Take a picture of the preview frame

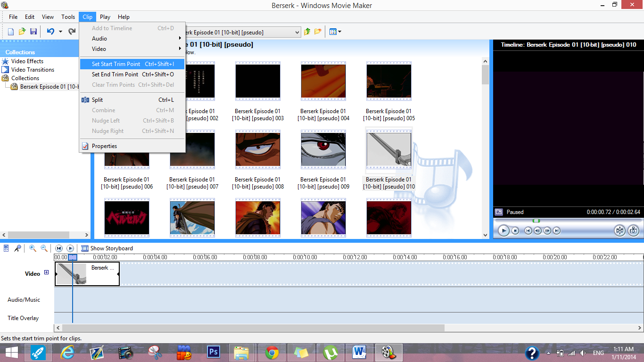coord(633,230)
